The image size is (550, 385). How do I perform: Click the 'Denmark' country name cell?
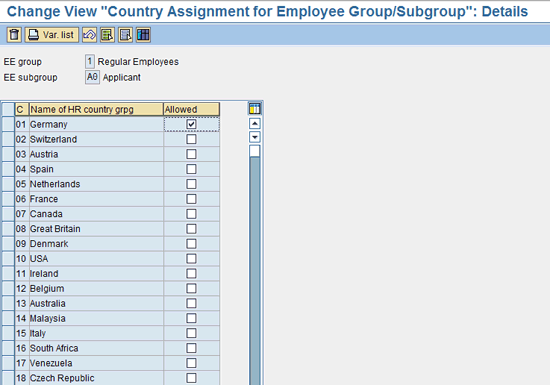tap(96, 244)
